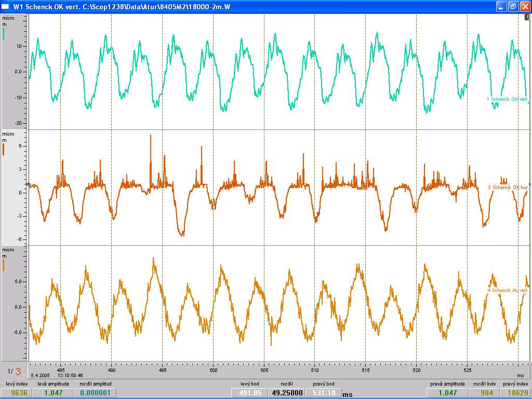Click the light orange channel 4 color swatch
The height and width of the screenshot is (399, 532).
[4, 265]
